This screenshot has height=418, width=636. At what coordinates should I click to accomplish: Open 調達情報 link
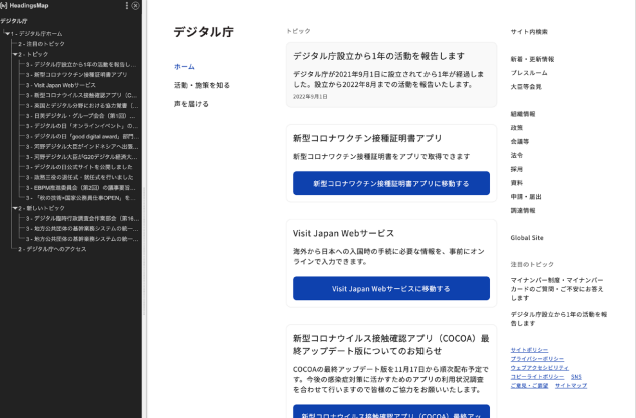coord(523,210)
